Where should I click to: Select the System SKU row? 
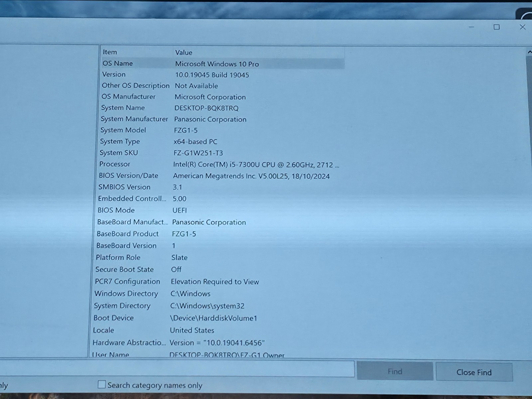tap(221, 153)
